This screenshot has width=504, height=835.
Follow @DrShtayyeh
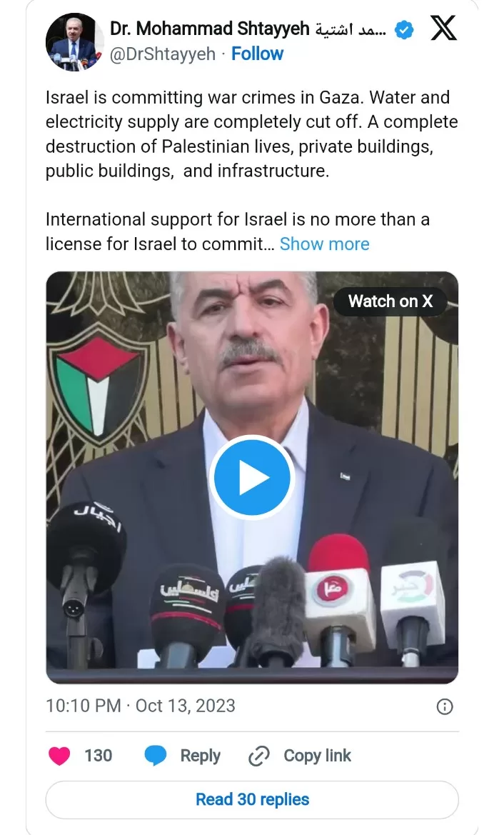click(x=257, y=54)
